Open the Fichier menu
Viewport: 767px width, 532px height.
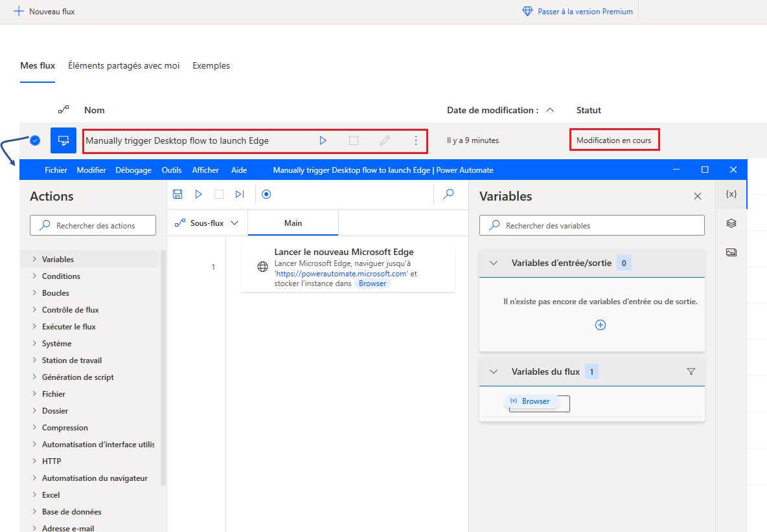coord(56,170)
